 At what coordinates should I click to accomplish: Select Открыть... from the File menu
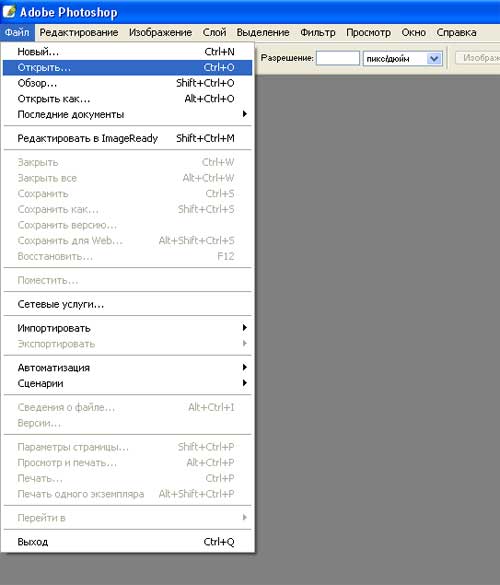(127, 68)
